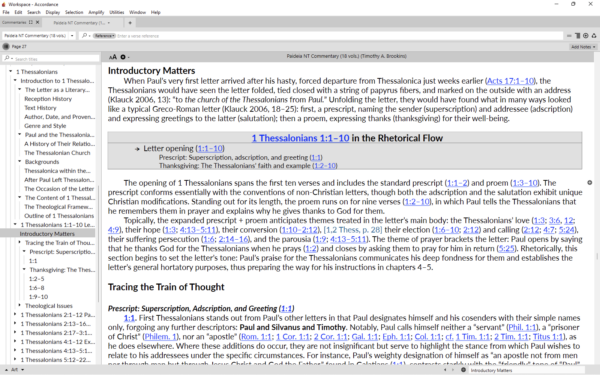Click the parallel pane icon in the reference bar
Viewport: 600px width, 375px height.
577,36
